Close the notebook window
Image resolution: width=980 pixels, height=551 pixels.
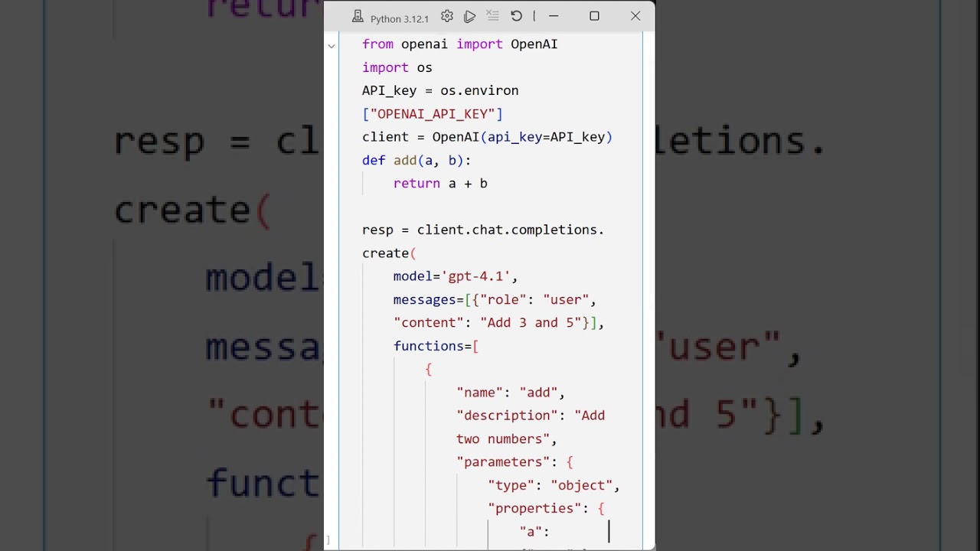tap(635, 16)
